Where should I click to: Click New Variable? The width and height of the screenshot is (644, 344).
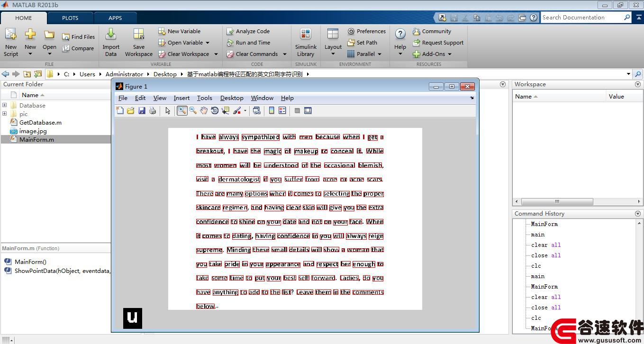(180, 31)
